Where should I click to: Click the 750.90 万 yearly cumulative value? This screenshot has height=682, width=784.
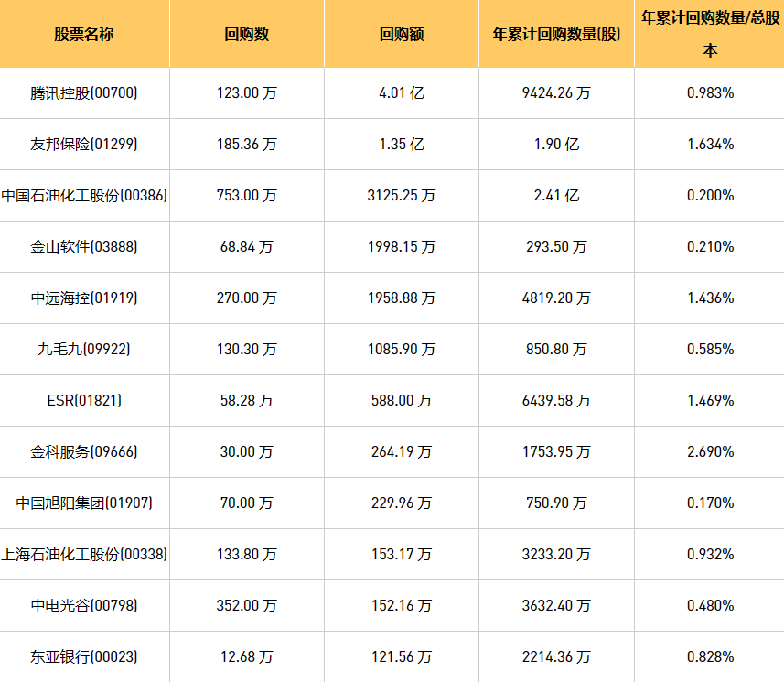(x=556, y=503)
